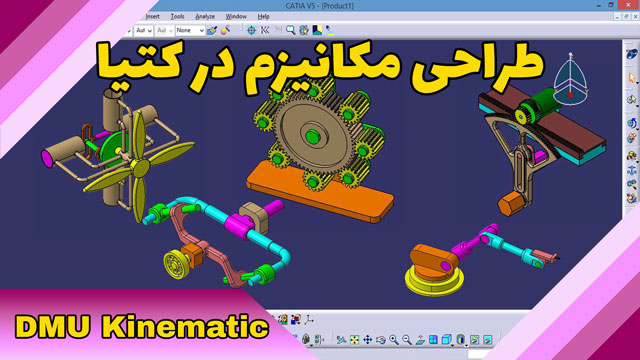Click the blue rotating mechanism icon
This screenshot has height=360, width=640.
(x=632, y=123)
